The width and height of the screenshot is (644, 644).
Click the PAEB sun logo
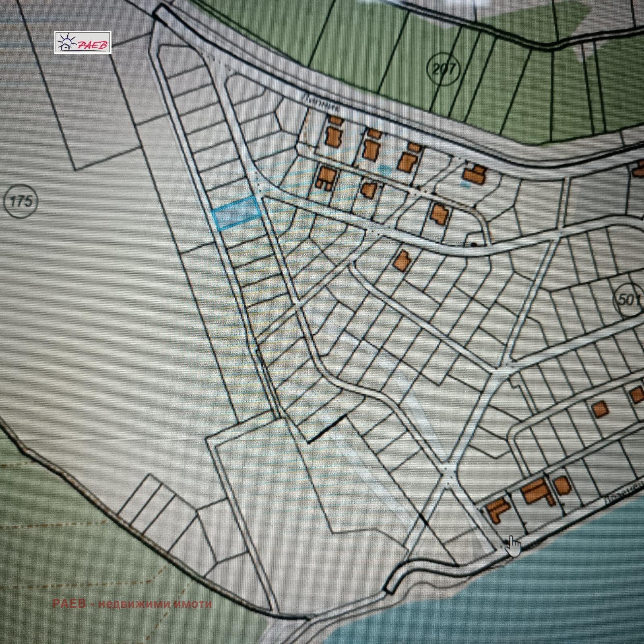[x=83, y=42]
